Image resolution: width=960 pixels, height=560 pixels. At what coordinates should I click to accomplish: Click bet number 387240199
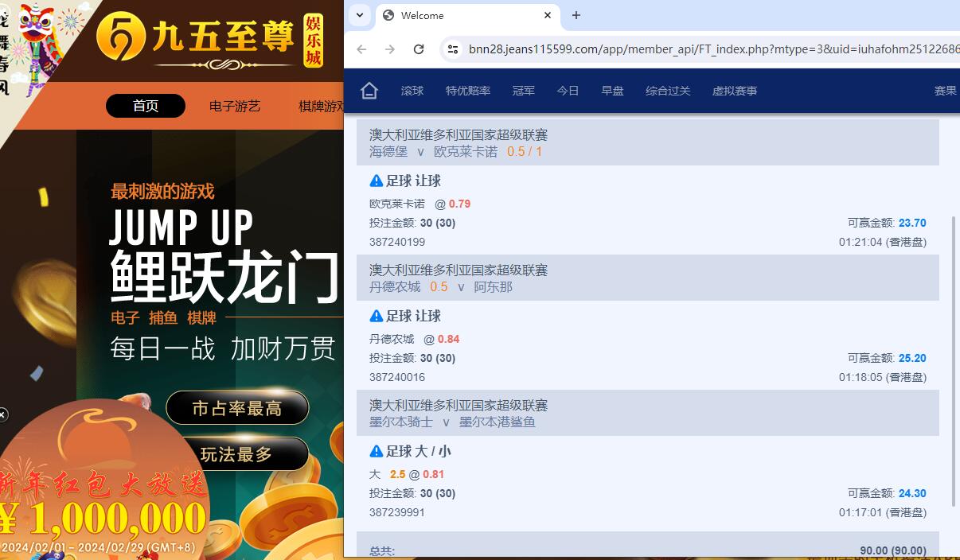[397, 242]
